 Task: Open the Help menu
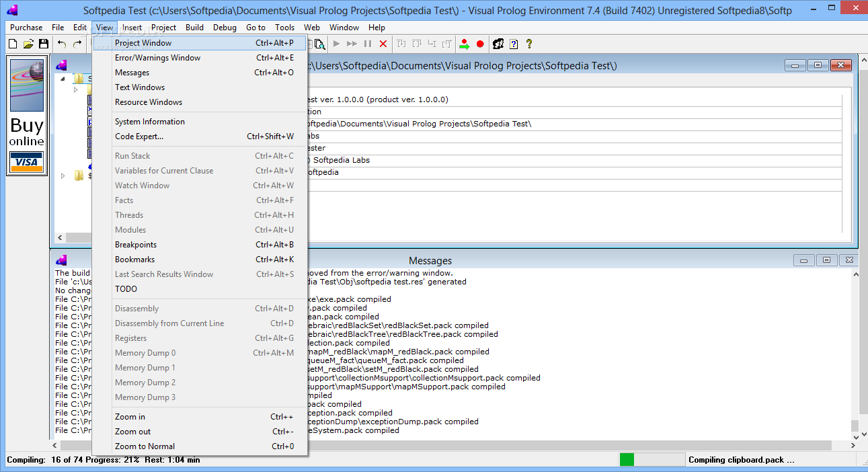click(377, 28)
